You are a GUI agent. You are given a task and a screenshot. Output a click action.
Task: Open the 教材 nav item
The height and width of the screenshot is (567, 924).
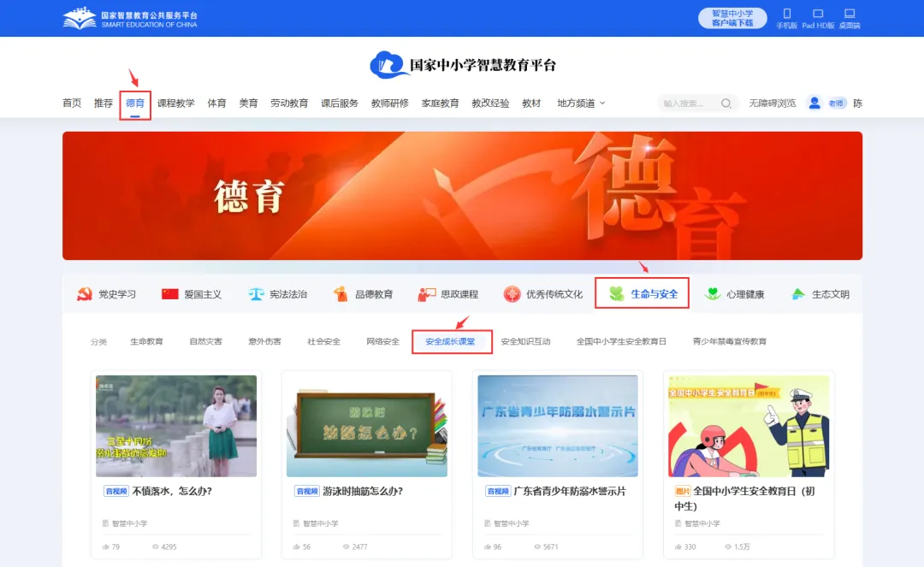click(531, 103)
